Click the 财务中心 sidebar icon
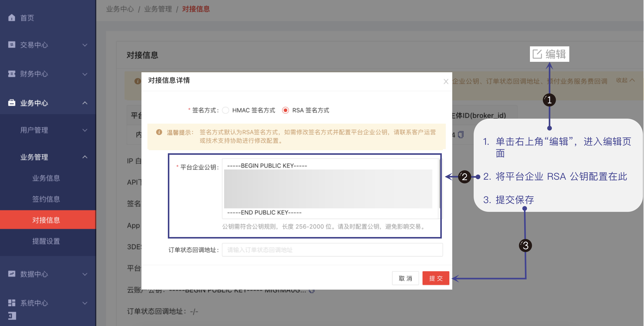 click(11, 74)
